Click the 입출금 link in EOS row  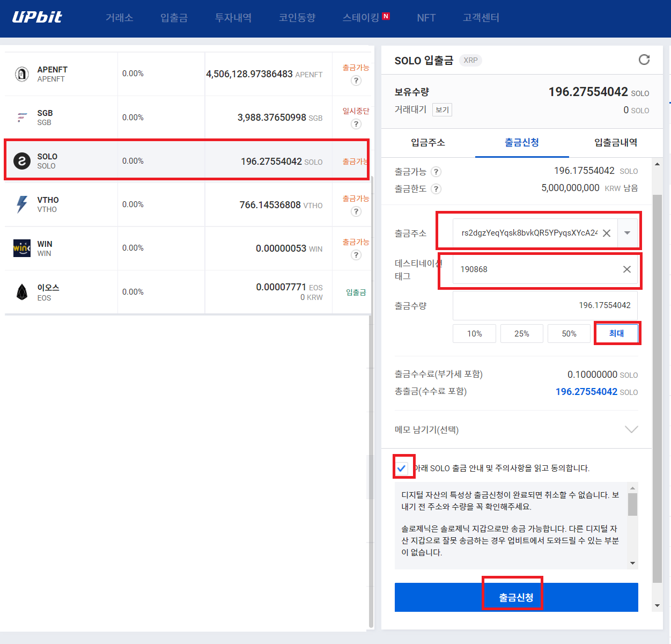(356, 292)
